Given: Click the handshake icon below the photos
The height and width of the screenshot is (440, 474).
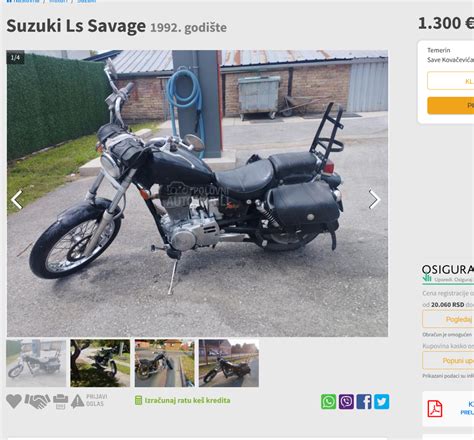Looking at the screenshot, I should coord(37,401).
